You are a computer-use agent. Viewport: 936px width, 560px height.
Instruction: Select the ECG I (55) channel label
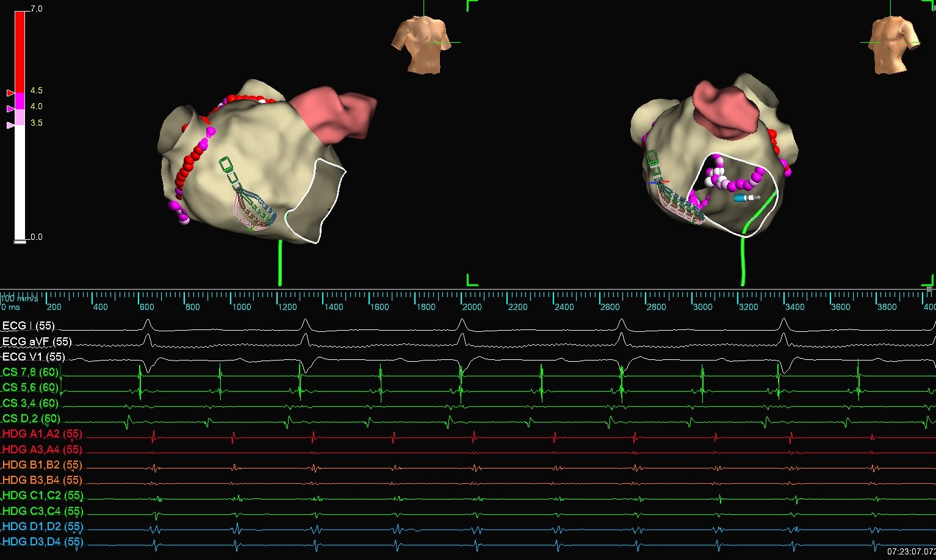click(29, 326)
